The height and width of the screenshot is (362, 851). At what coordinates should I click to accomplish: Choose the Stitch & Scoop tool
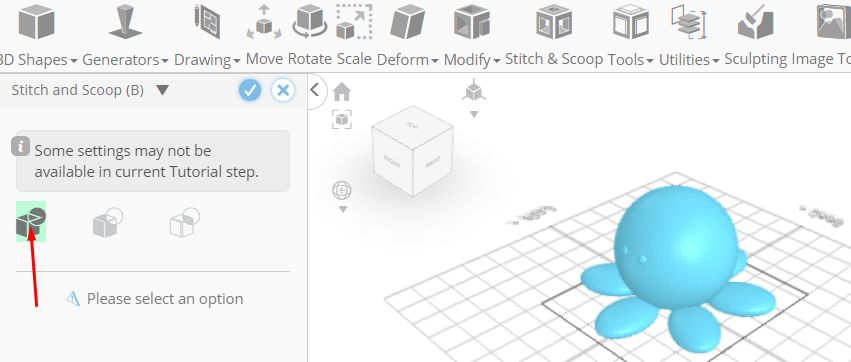(554, 36)
